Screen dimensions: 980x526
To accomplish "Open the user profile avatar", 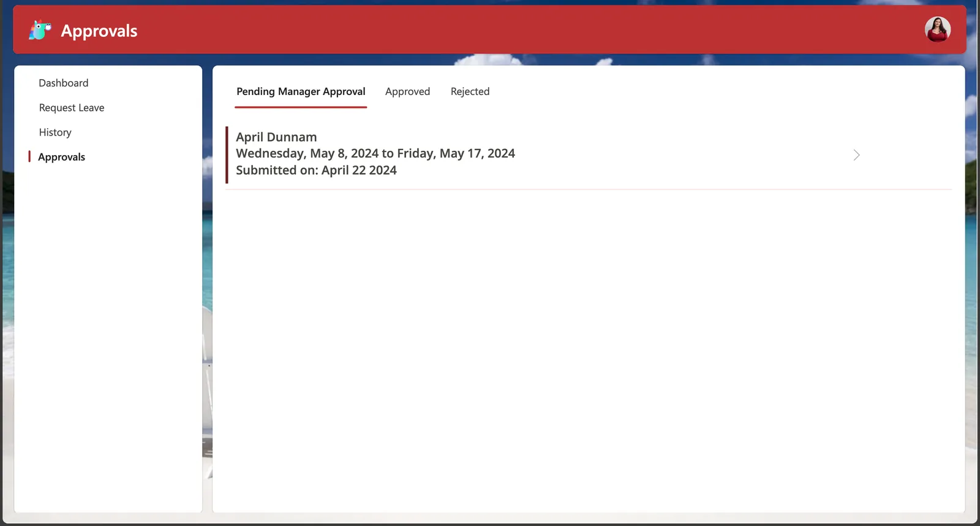I will tap(937, 29).
